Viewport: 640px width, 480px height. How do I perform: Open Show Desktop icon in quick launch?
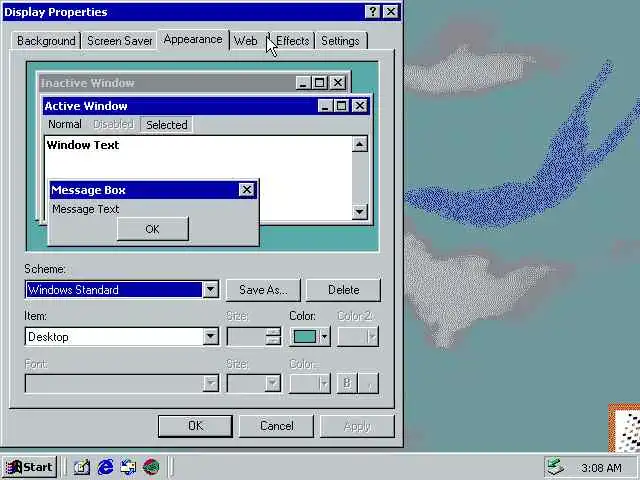[82, 467]
